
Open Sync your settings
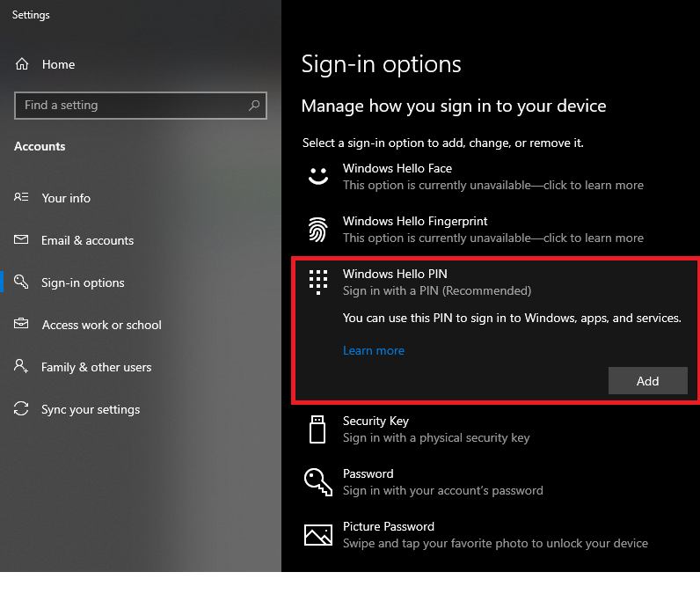click(91, 409)
